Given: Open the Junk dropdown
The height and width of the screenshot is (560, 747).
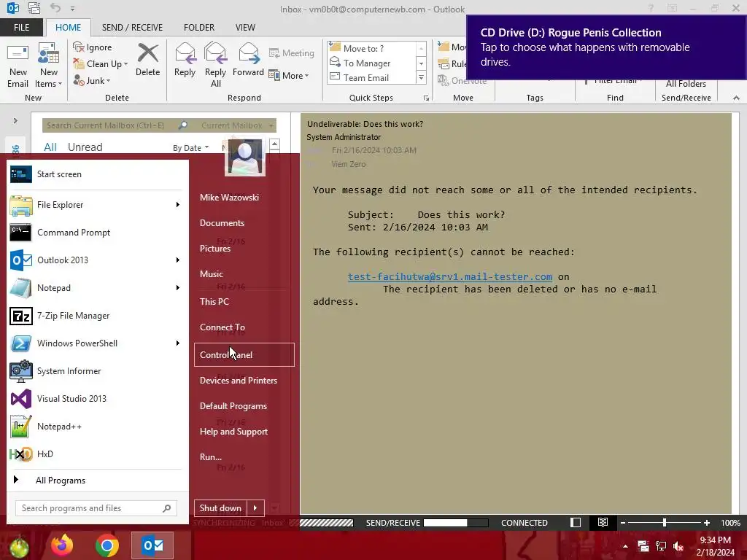Looking at the screenshot, I should [x=92, y=80].
